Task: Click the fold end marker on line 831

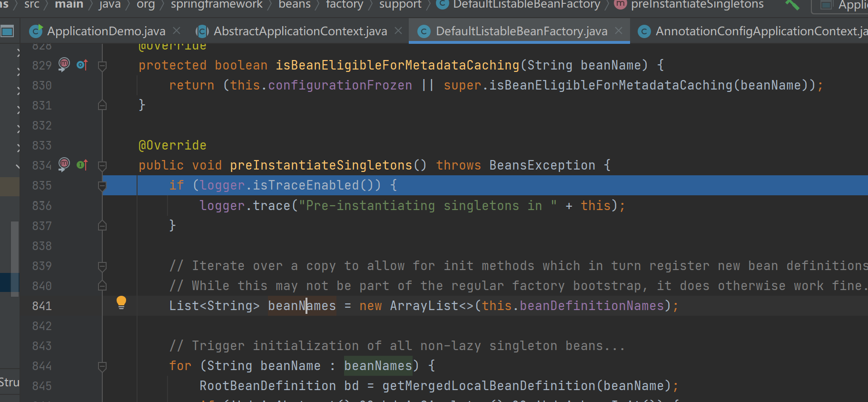Action: (x=102, y=105)
